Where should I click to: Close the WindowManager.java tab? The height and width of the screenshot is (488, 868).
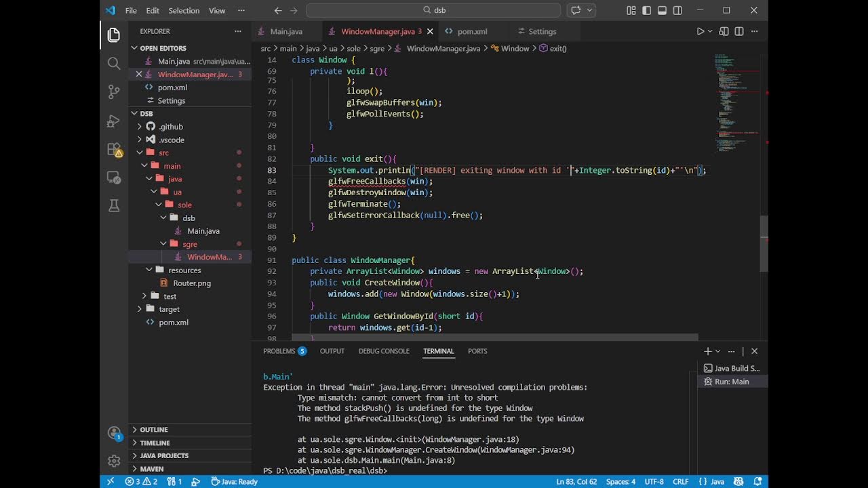[431, 31]
